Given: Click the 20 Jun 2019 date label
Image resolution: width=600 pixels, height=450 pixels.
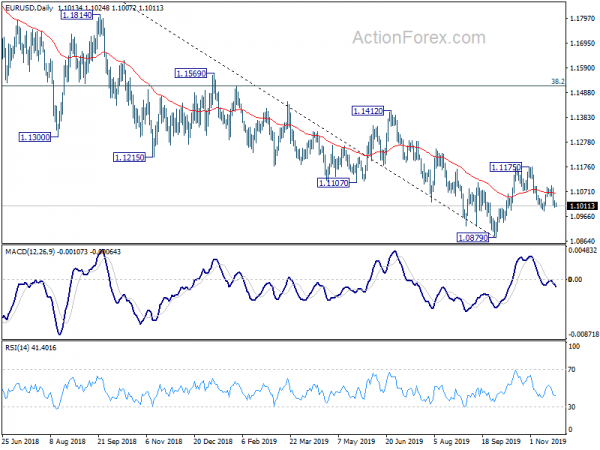Looking at the screenshot, I should [x=404, y=441].
